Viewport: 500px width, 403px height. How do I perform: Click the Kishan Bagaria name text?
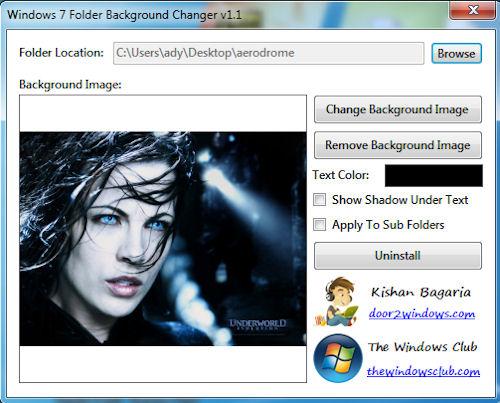(421, 292)
